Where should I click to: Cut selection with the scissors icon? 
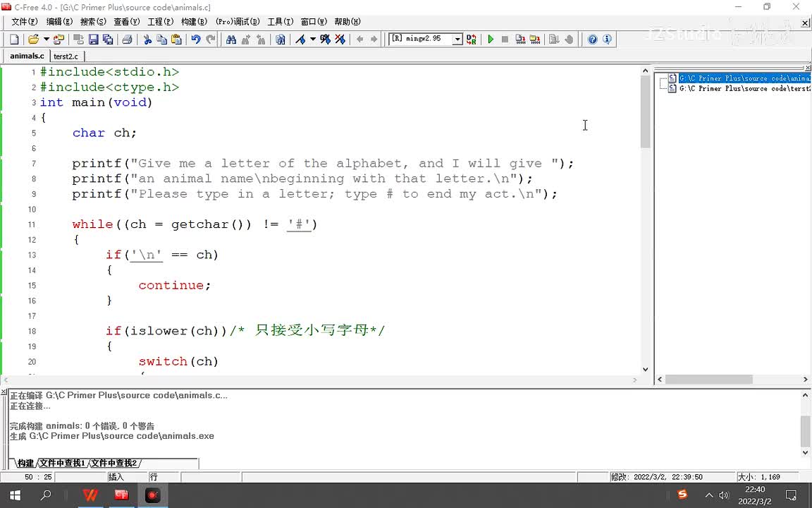click(147, 40)
